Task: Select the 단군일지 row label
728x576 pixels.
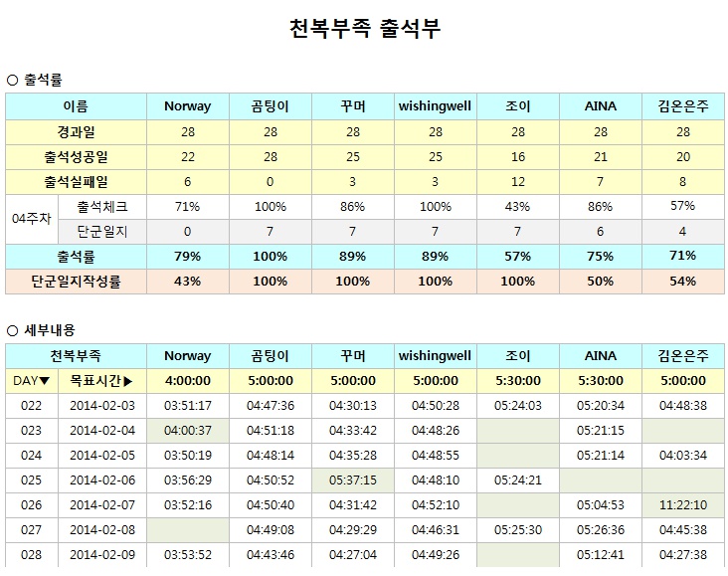Action: [102, 232]
